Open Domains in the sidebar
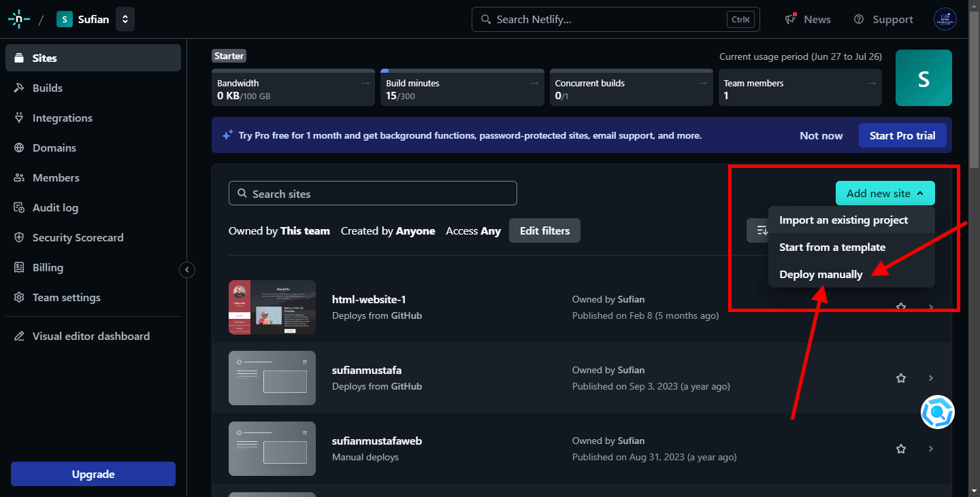980x497 pixels. tap(93, 148)
